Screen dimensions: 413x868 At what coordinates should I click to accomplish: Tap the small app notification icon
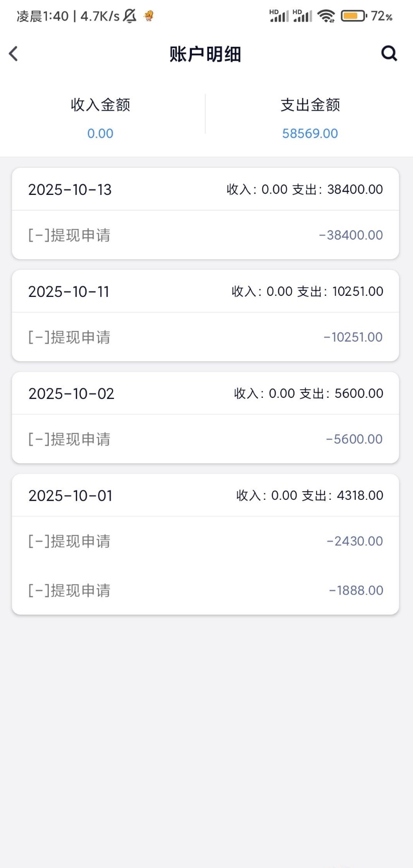pyautogui.click(x=148, y=16)
